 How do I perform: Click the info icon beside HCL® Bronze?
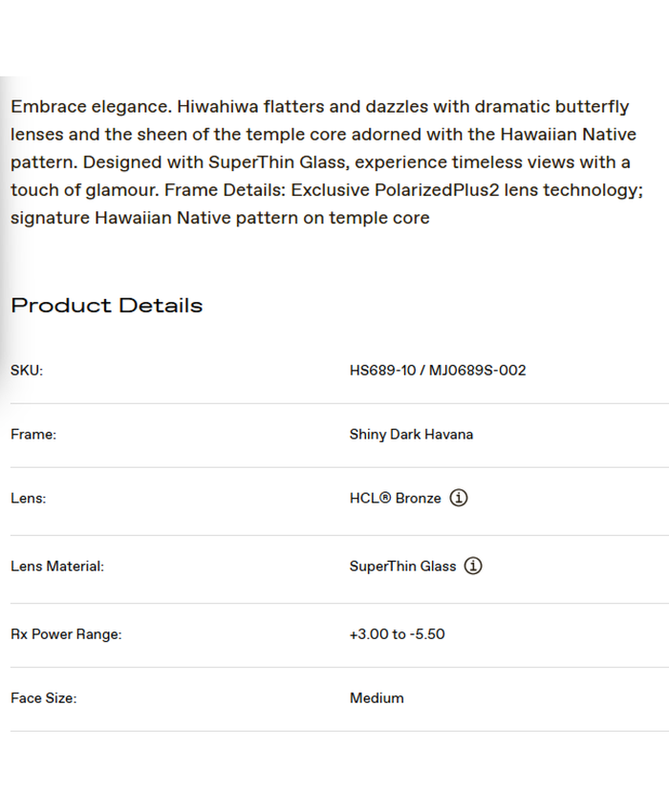click(x=459, y=498)
